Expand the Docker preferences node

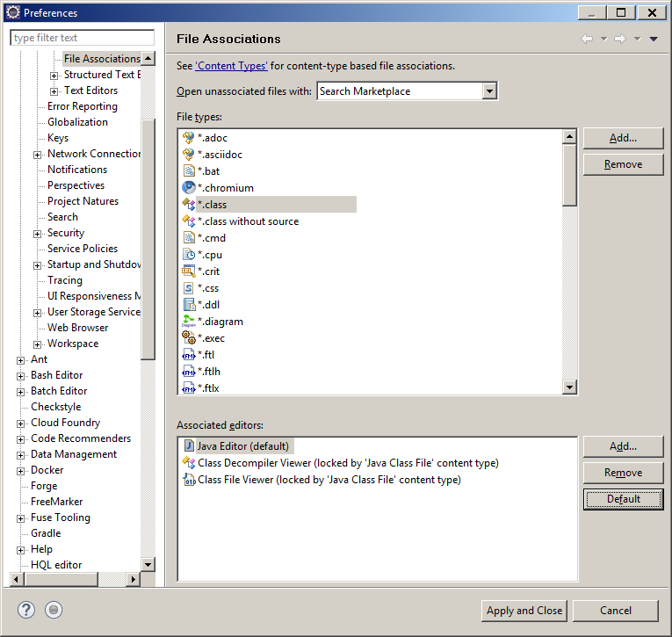pyautogui.click(x=21, y=471)
